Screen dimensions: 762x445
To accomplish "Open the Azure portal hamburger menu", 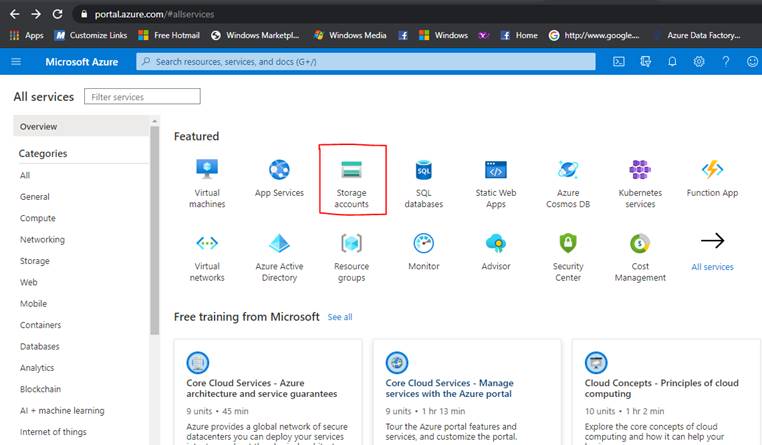I will (16, 62).
